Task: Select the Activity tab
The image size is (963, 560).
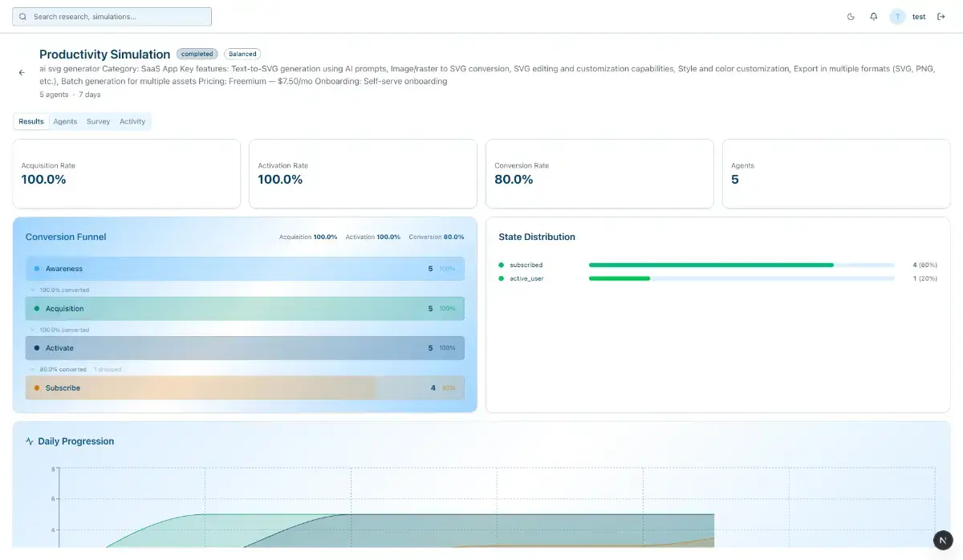Action: point(132,122)
